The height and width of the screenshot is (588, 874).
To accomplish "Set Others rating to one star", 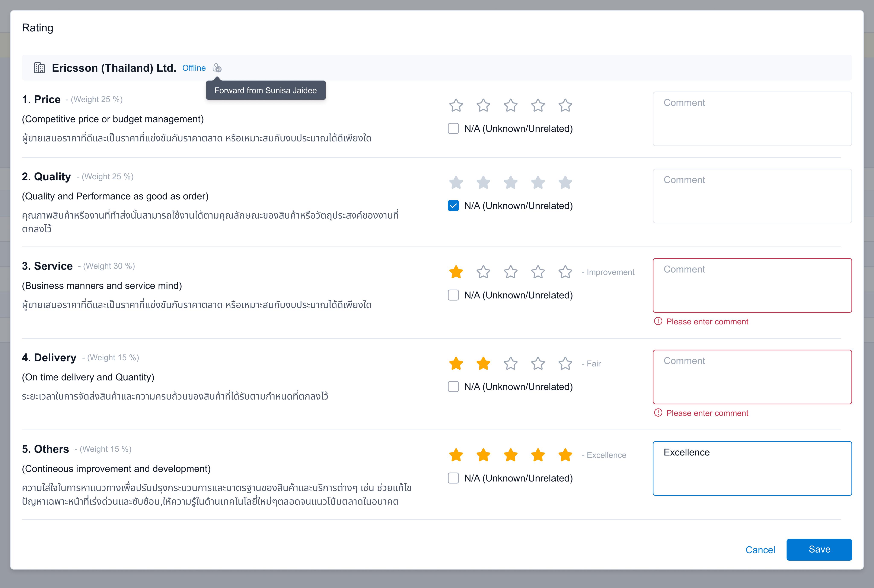I will tap(456, 455).
